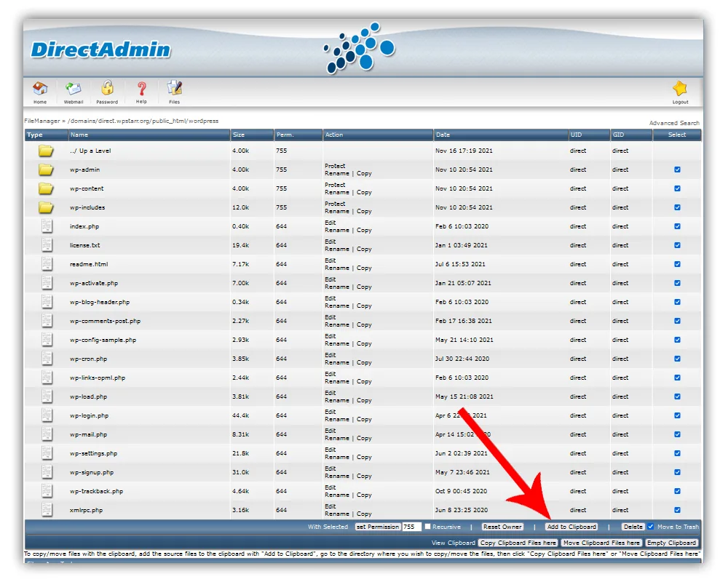Sort by the Size column header
Screen dimensions: 728x582
[x=239, y=135]
